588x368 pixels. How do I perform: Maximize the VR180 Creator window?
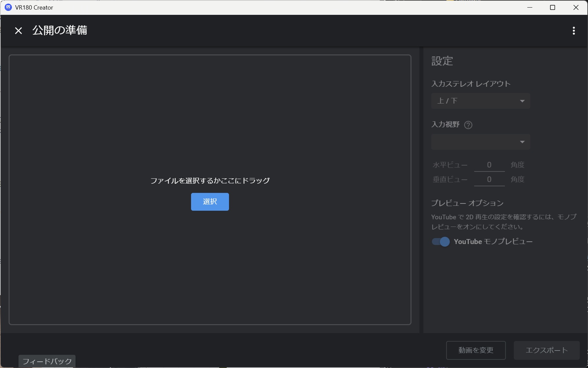552,7
